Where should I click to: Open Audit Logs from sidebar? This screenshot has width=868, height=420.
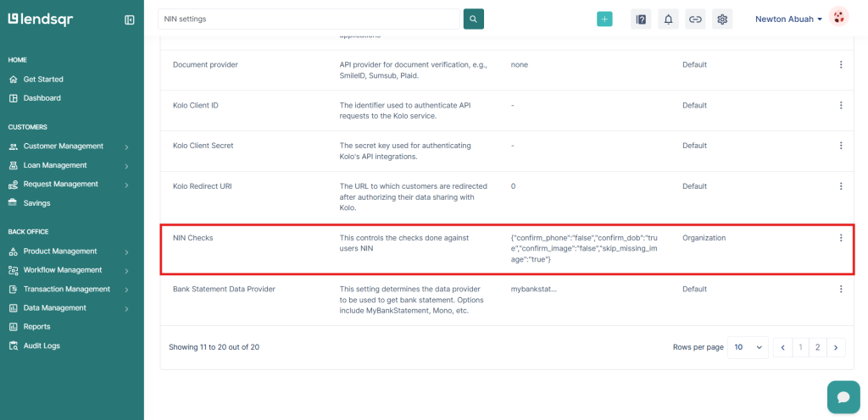(x=42, y=345)
